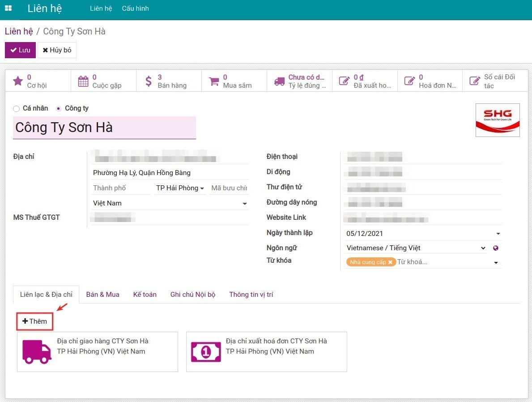Open the Bán hàng dollar stat button
This screenshot has height=402, width=532.
(169, 81)
